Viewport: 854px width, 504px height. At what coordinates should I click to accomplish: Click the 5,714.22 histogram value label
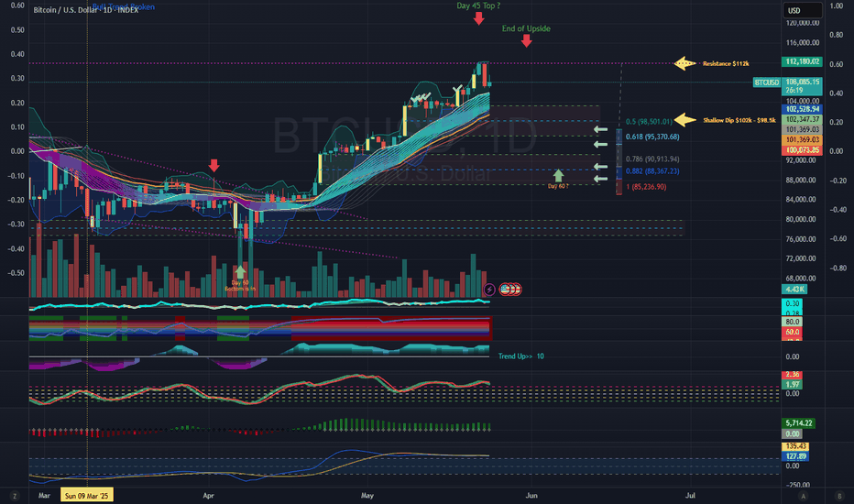pyautogui.click(x=798, y=423)
